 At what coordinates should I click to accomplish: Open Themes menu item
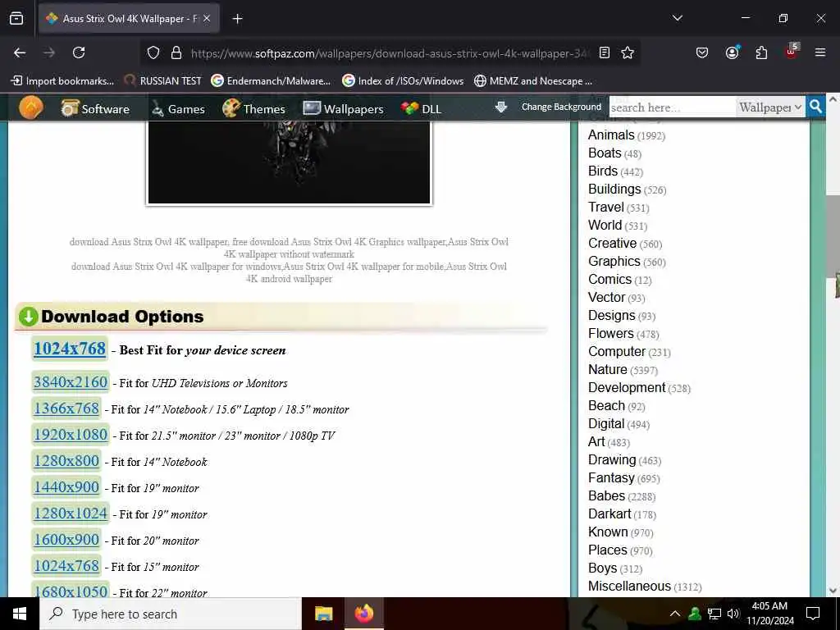pos(253,109)
